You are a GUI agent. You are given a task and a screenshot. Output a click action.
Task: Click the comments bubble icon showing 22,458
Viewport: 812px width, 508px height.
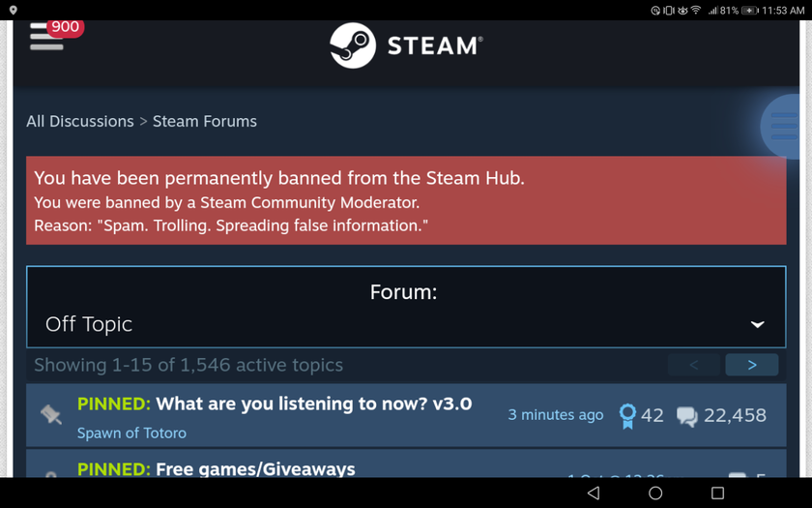coord(686,416)
